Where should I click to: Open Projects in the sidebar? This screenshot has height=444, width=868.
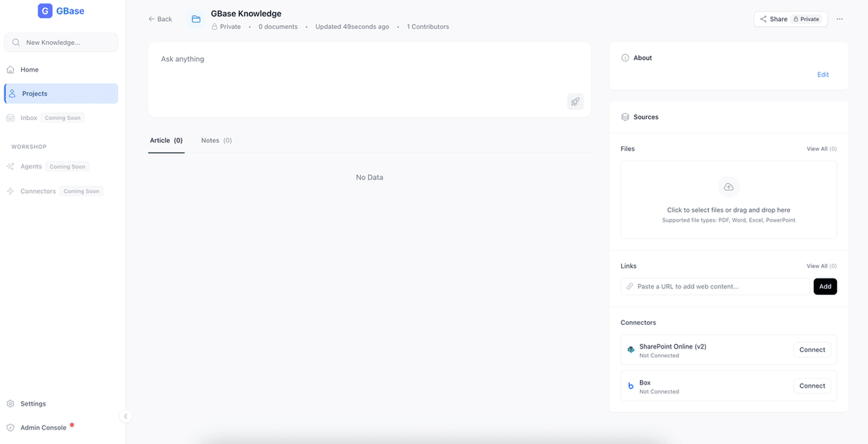(x=35, y=93)
